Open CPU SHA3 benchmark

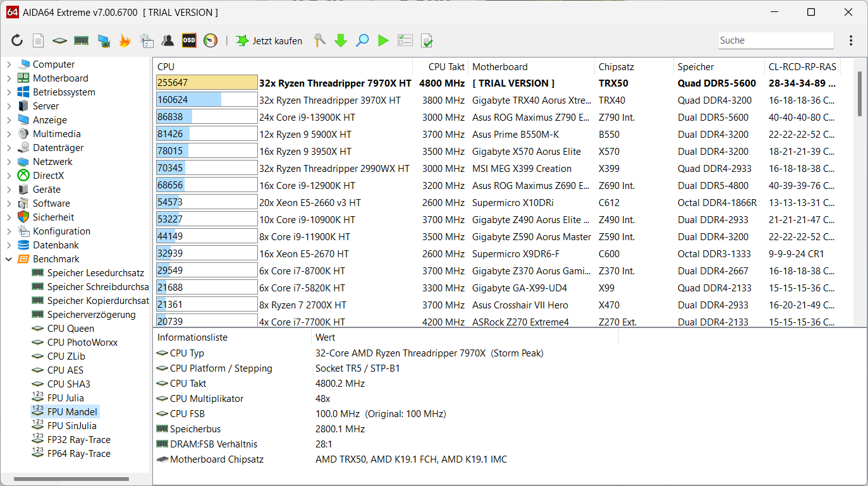tap(68, 384)
